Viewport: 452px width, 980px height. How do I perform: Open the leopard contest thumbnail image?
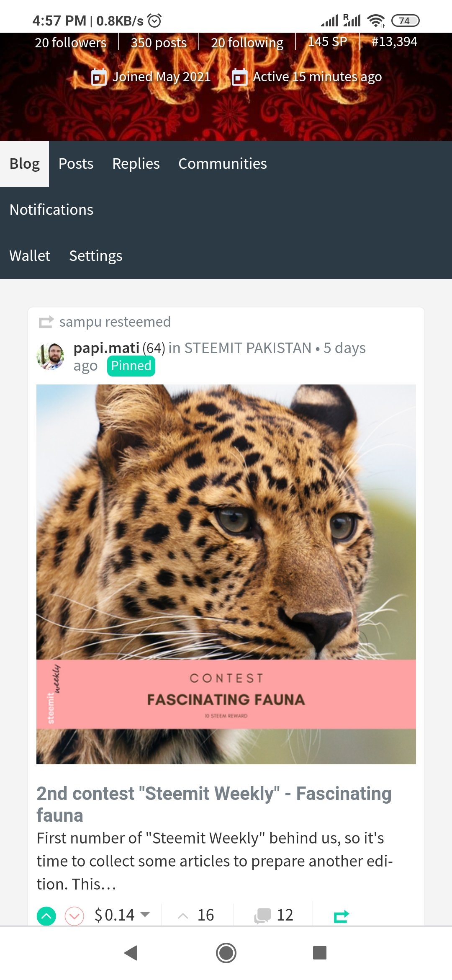[x=226, y=574]
